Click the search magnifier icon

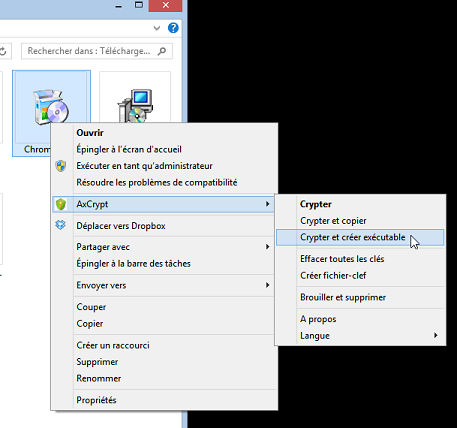tap(162, 51)
